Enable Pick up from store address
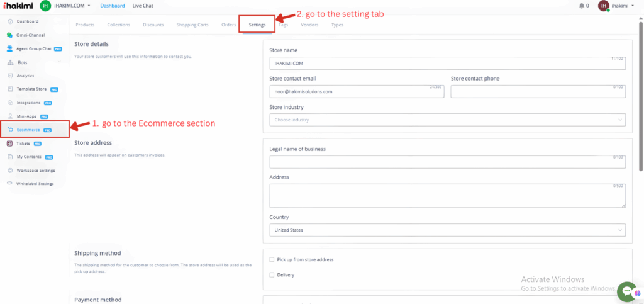The height and width of the screenshot is (304, 644). click(272, 259)
